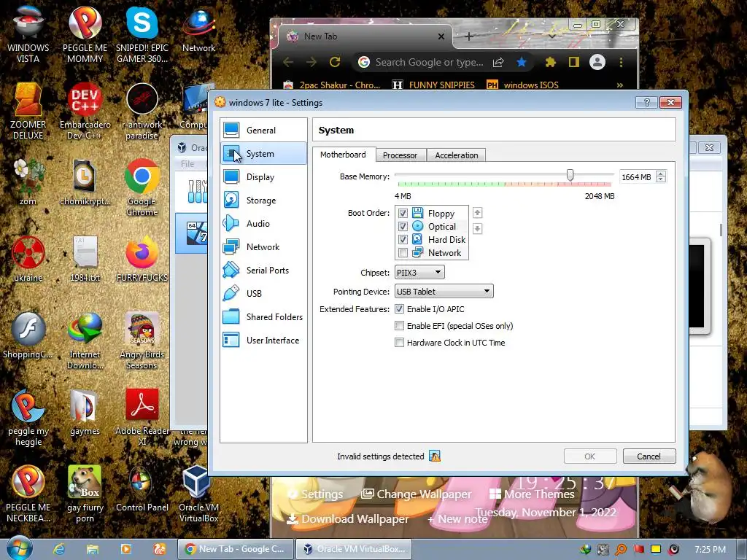
Task: Toggle Hard Disk boot order checkbox
Action: [403, 239]
